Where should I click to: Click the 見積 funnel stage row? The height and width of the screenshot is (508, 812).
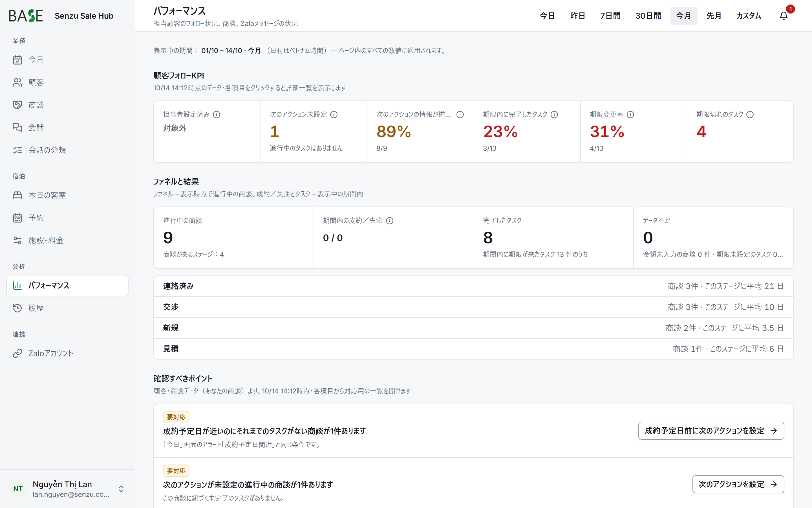(x=473, y=349)
